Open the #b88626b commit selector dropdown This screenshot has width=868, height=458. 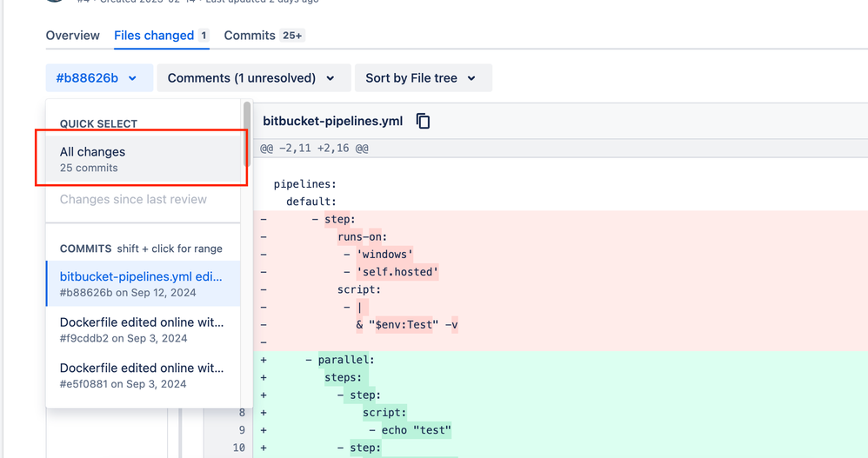99,78
